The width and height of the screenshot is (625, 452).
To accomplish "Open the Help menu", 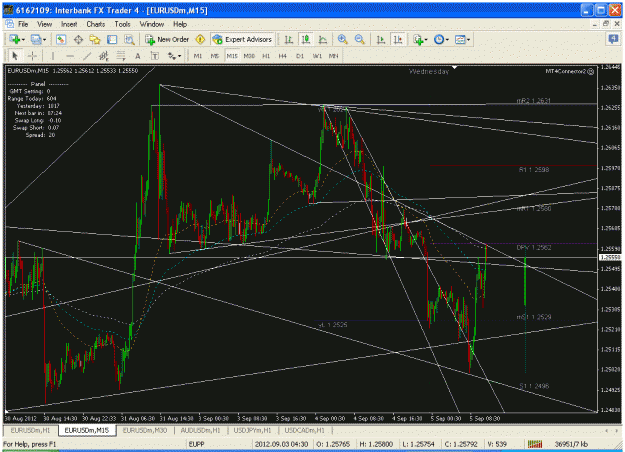I will [x=180, y=24].
